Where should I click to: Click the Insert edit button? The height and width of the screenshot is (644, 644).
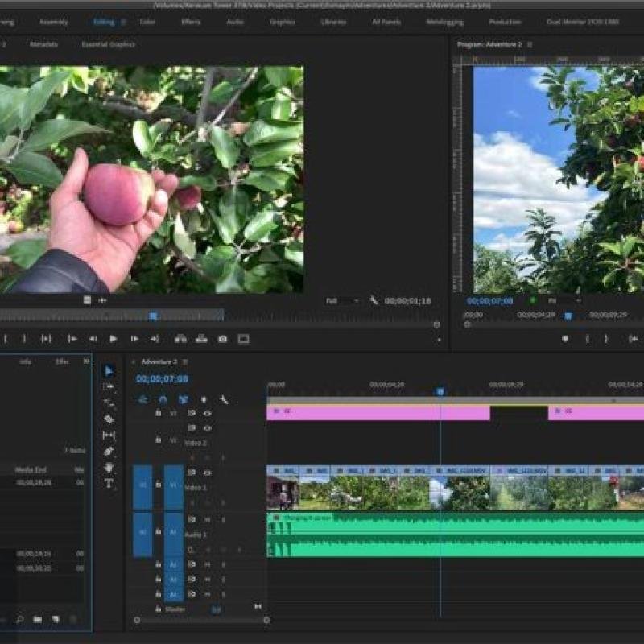pos(180,339)
